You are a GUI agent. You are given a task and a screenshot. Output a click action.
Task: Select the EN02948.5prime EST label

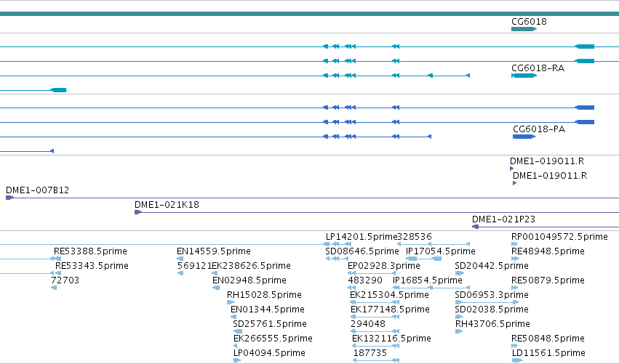[x=249, y=280]
